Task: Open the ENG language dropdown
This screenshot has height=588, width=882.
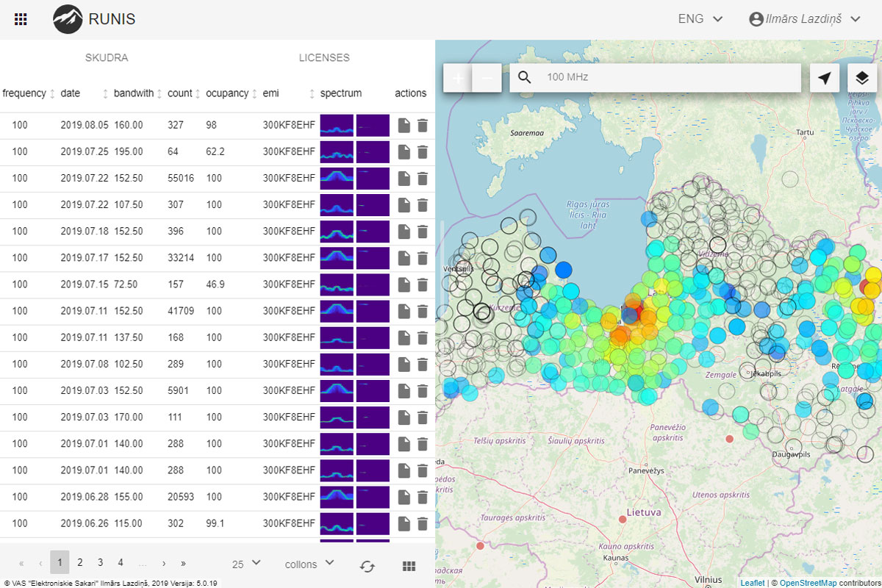Action: [x=700, y=20]
